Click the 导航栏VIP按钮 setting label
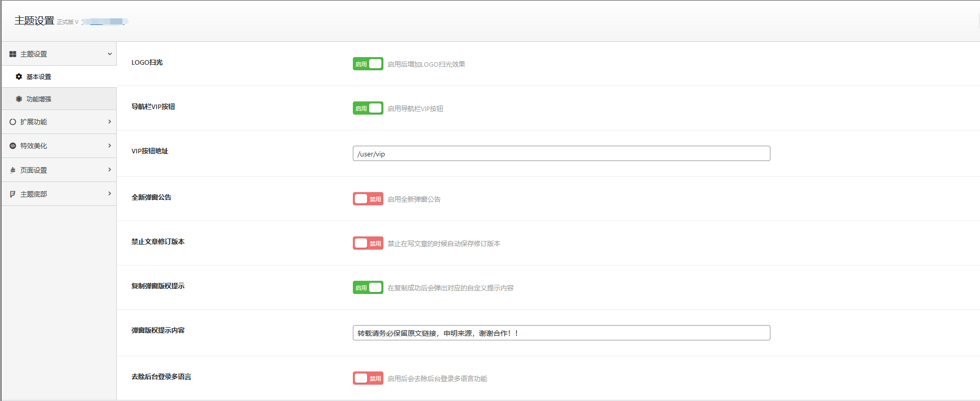Screen dimensions: 980x401 click(153, 106)
